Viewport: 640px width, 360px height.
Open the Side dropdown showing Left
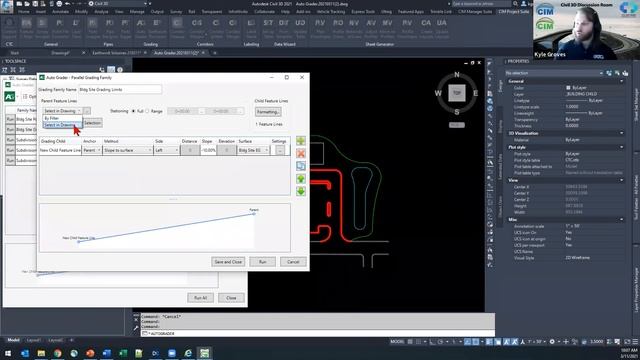click(x=167, y=150)
